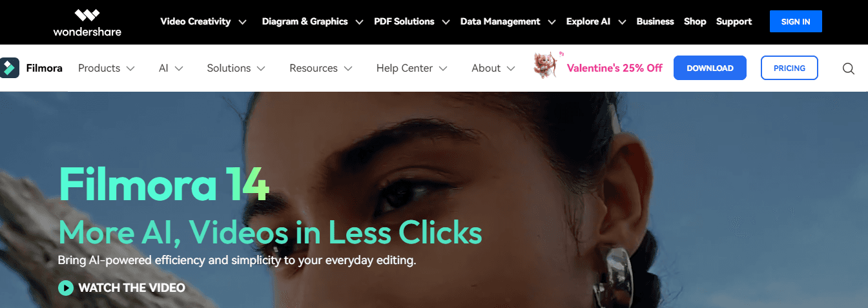The width and height of the screenshot is (868, 308).
Task: Follow the Valentine's 25% Off link
Action: 615,68
